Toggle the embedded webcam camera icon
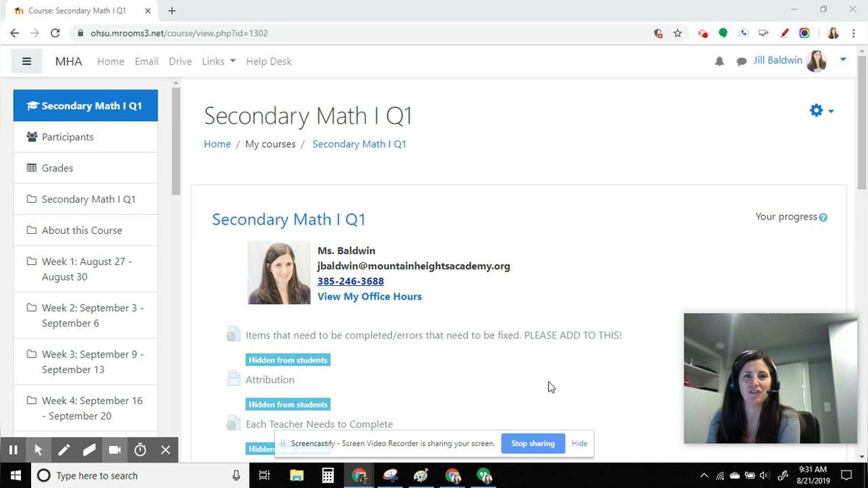This screenshot has height=488, width=868. [x=114, y=450]
